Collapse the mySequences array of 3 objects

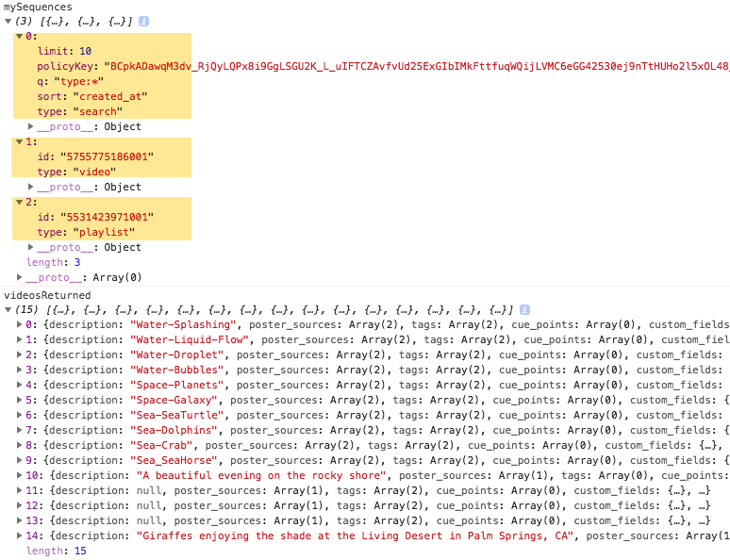tap(8, 21)
